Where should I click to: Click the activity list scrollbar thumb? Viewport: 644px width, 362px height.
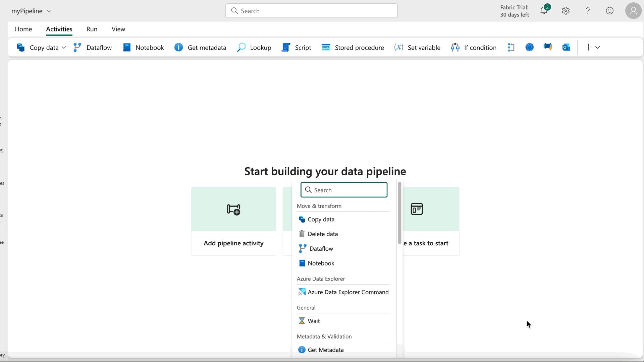399,213
